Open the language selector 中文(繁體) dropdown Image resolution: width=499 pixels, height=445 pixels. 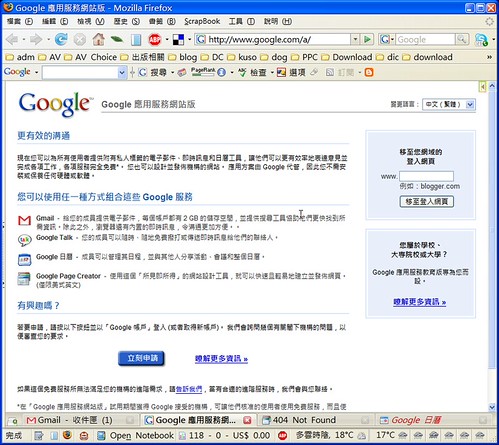coord(449,105)
